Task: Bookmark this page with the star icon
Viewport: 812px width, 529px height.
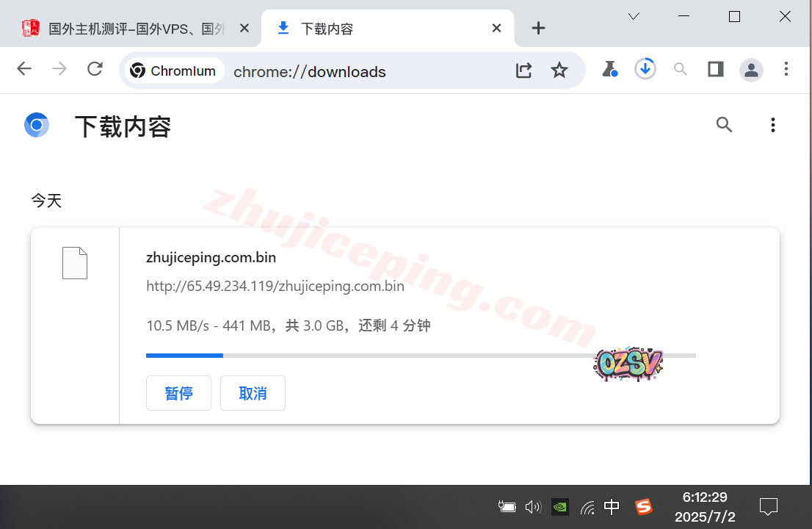Action: point(559,71)
